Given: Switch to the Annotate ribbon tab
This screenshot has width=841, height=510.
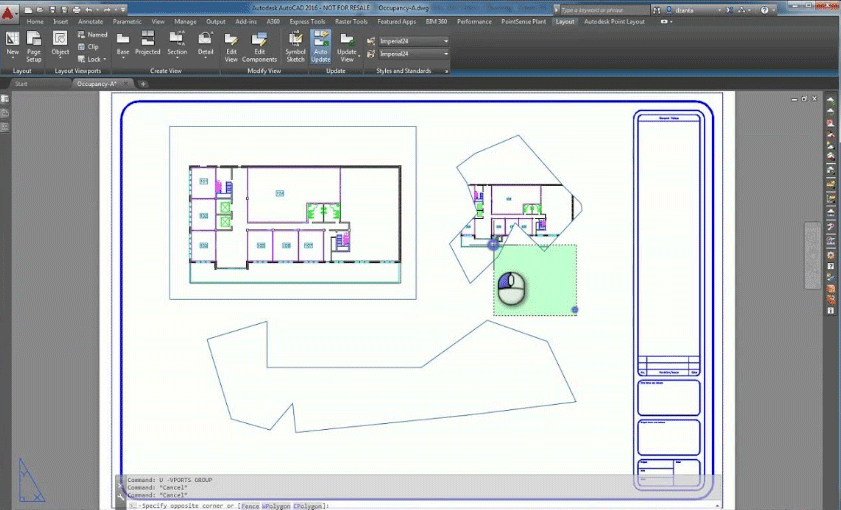Looking at the screenshot, I should tap(90, 21).
